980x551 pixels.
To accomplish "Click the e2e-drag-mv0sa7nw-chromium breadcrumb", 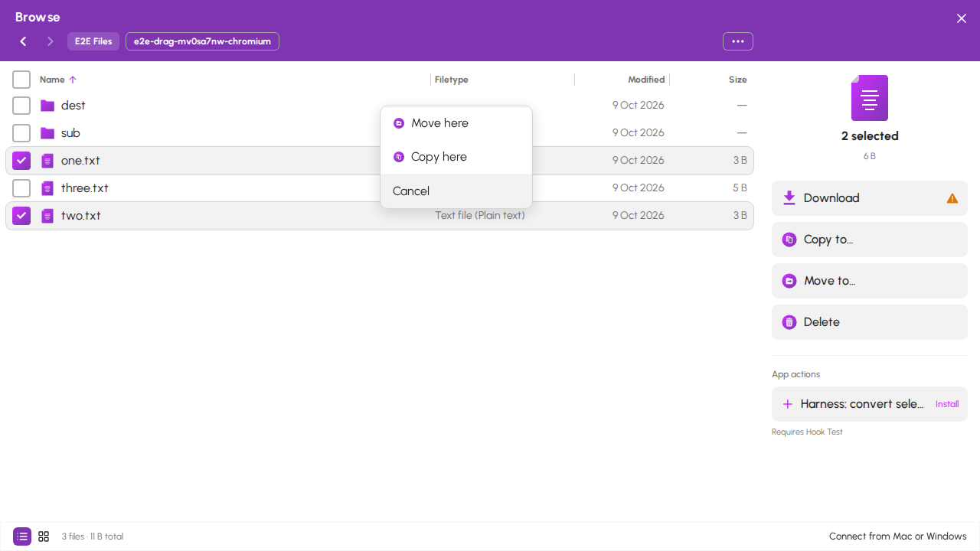I will point(202,41).
